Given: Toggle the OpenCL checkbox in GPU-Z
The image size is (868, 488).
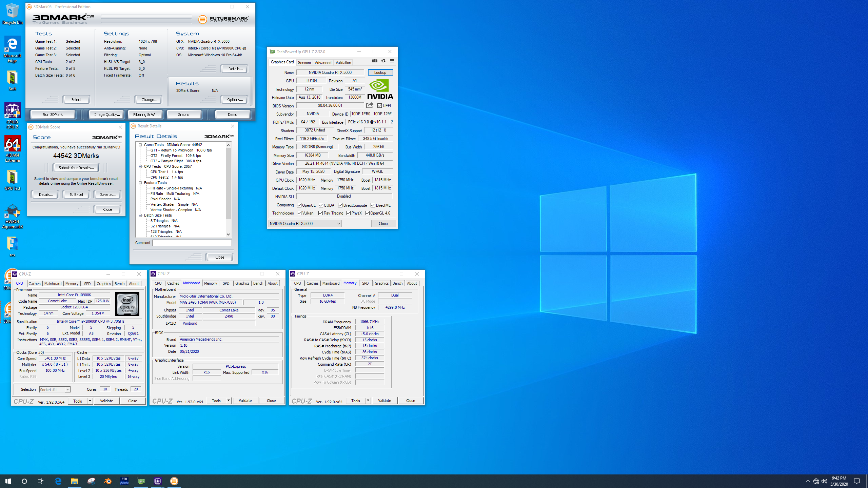Looking at the screenshot, I should 299,205.
